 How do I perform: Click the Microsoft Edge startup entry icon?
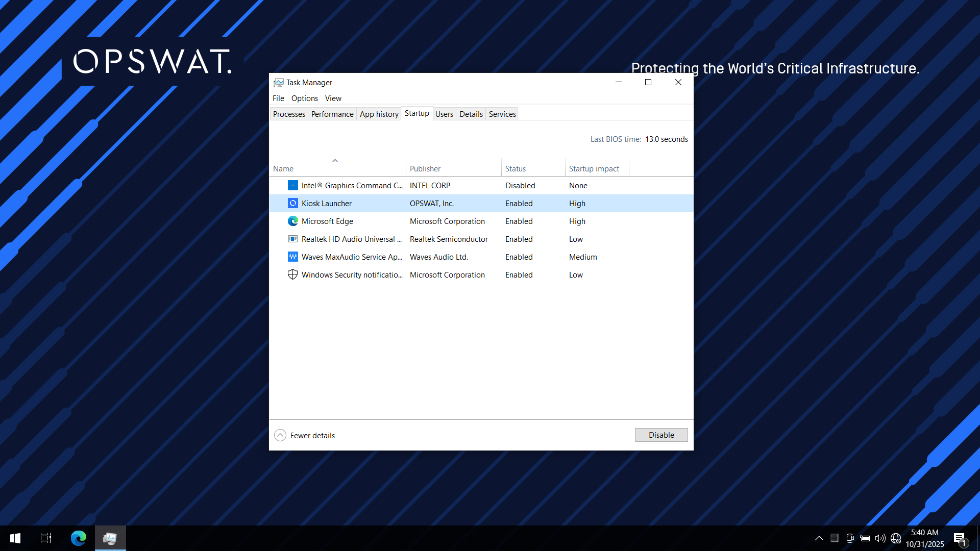292,221
